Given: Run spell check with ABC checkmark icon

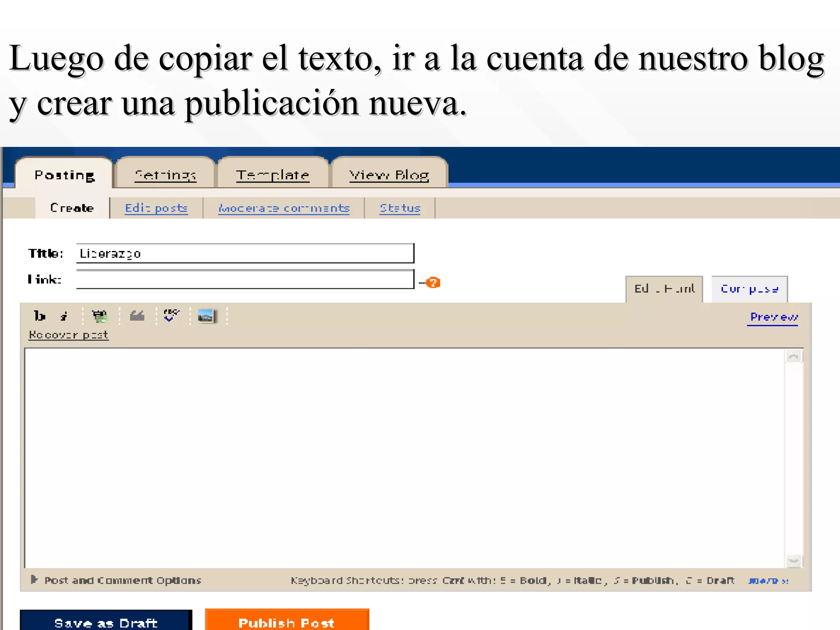Looking at the screenshot, I should [x=171, y=315].
